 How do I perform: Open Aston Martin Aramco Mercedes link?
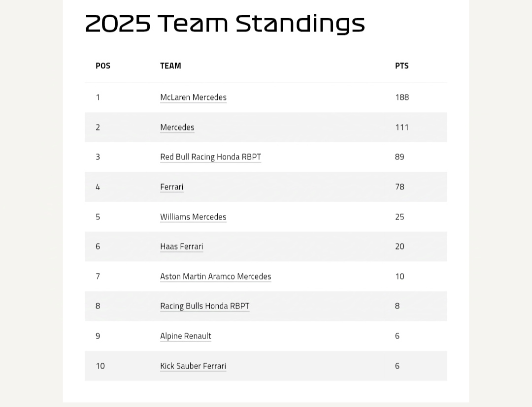coord(215,277)
